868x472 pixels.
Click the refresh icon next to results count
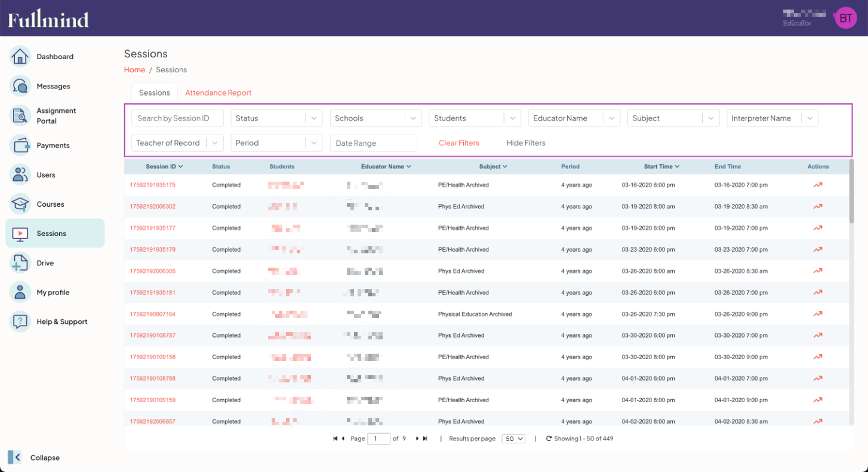548,438
